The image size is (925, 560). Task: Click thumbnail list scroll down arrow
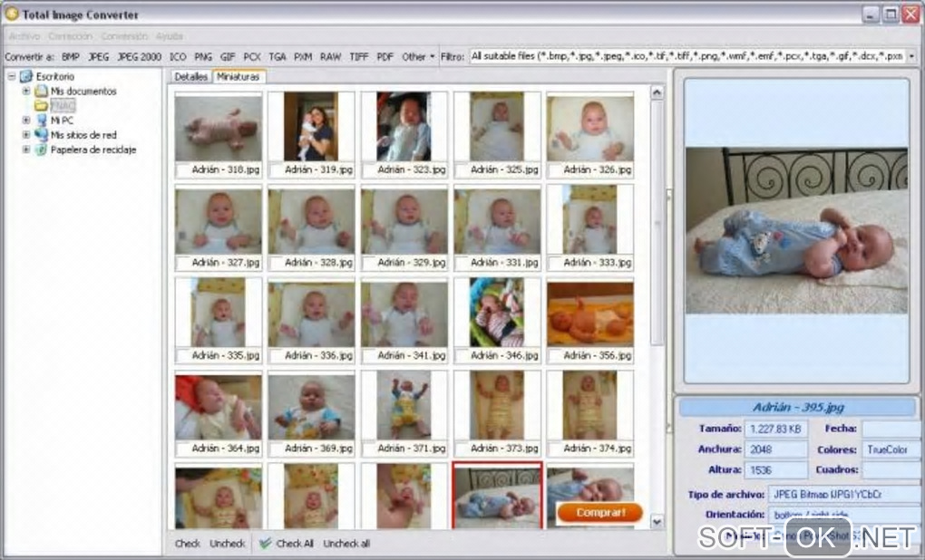[x=657, y=522]
